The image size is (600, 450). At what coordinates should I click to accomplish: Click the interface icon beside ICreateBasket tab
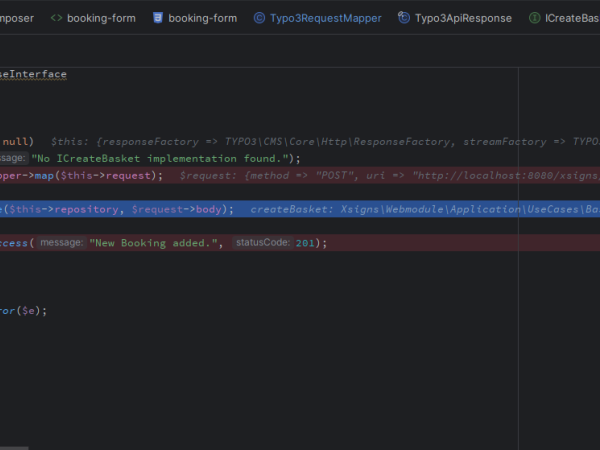[535, 18]
